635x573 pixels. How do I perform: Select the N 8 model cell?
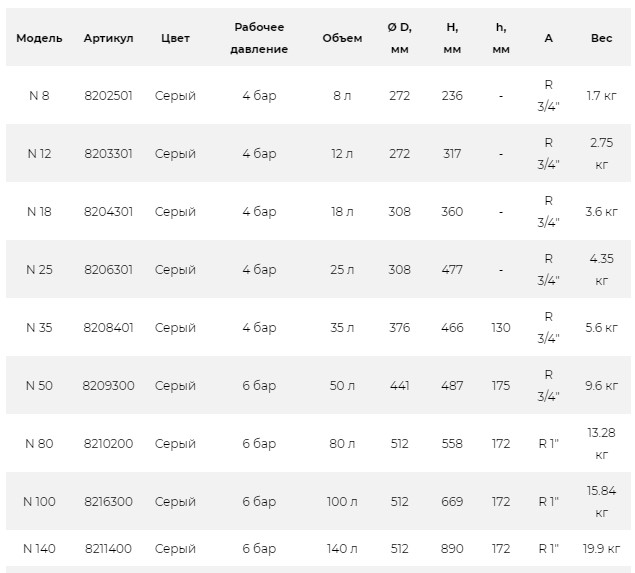click(39, 96)
